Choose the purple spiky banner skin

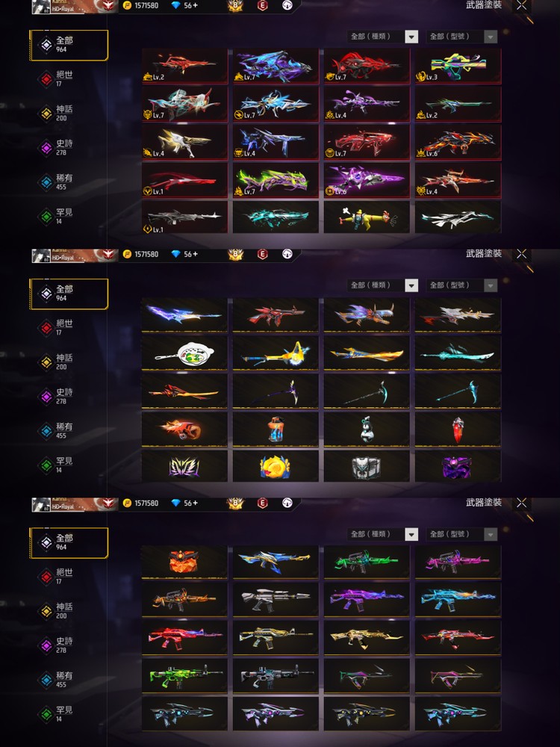coord(184,467)
